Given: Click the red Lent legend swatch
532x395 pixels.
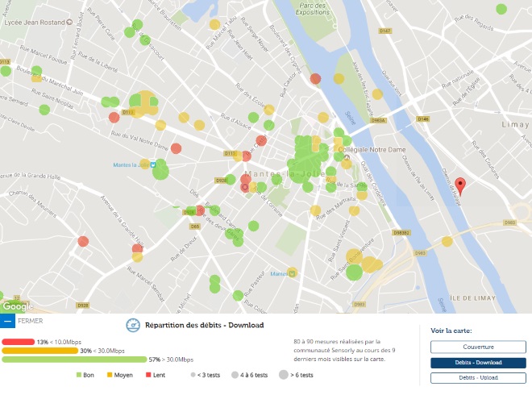Looking at the screenshot, I should 148,376.
